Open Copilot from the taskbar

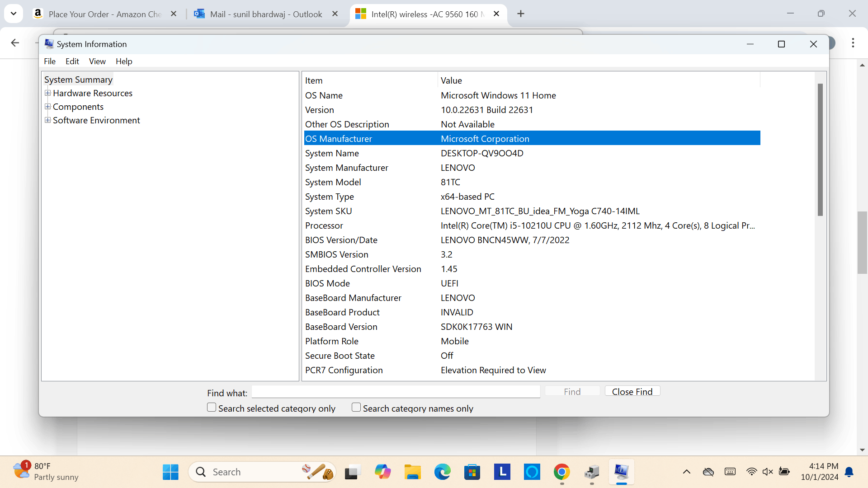pyautogui.click(x=382, y=472)
